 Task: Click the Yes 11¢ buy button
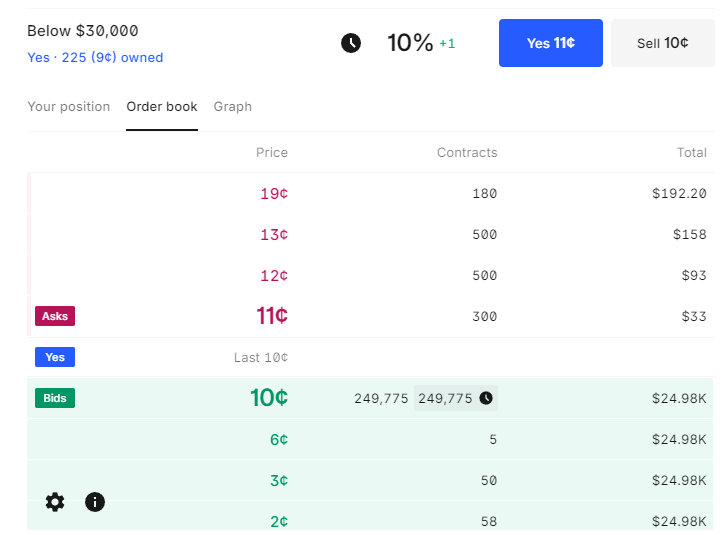pyautogui.click(x=550, y=43)
